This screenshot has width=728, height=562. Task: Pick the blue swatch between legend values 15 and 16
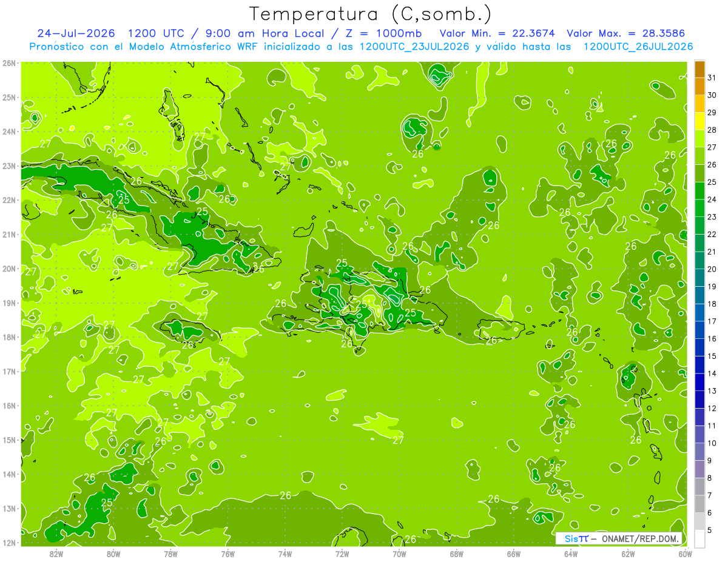pos(699,348)
